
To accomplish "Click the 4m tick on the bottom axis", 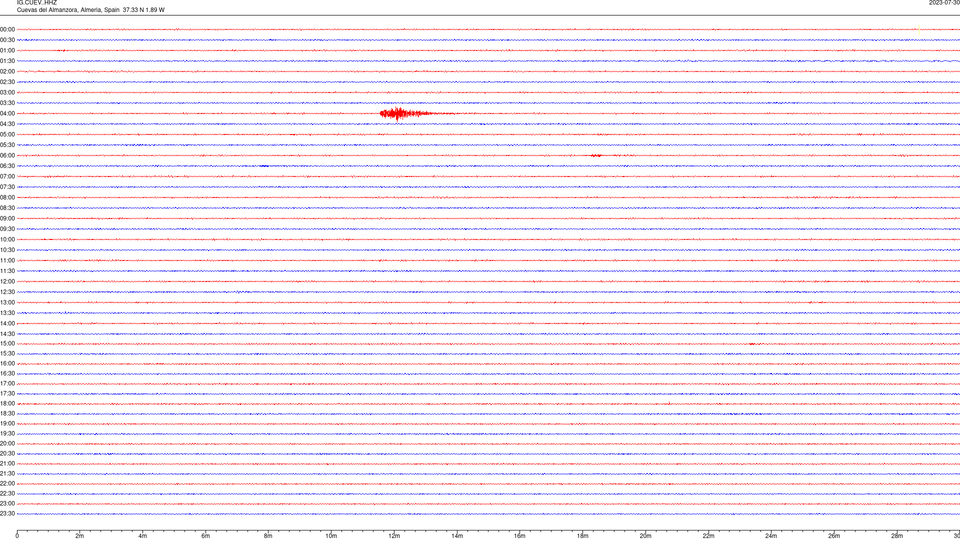I will click(x=143, y=536).
